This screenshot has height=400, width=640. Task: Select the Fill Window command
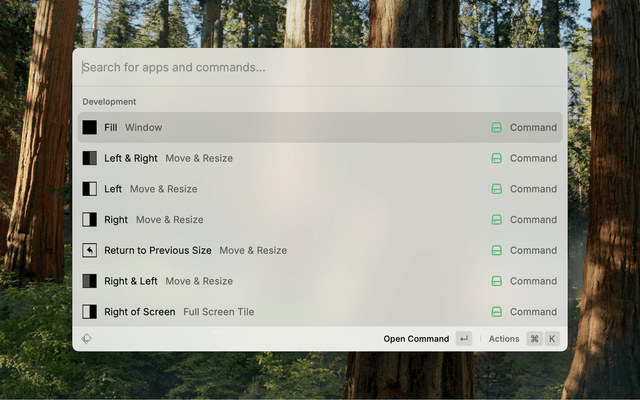click(300, 128)
